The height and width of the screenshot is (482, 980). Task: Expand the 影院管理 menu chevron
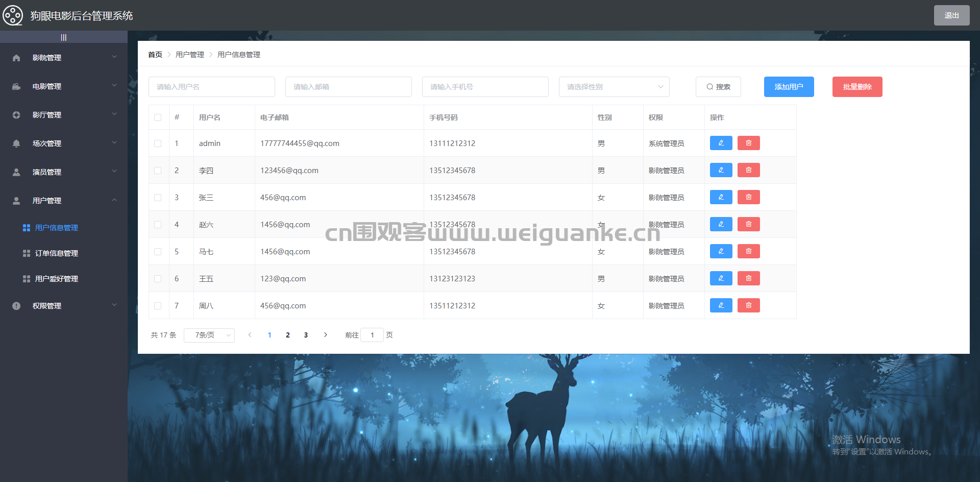tap(114, 57)
